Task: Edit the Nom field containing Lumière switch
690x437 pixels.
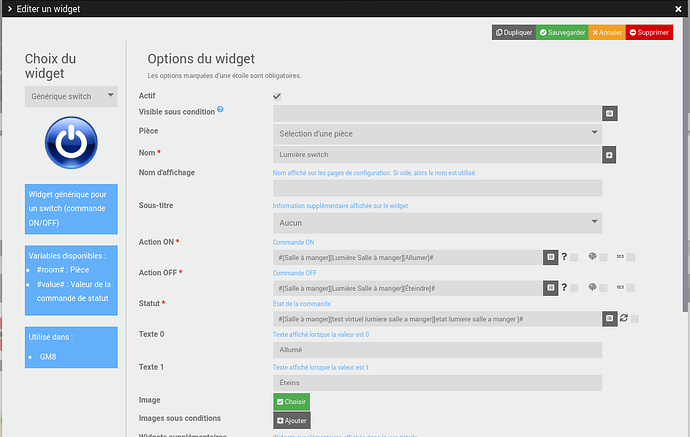Action: click(437, 155)
